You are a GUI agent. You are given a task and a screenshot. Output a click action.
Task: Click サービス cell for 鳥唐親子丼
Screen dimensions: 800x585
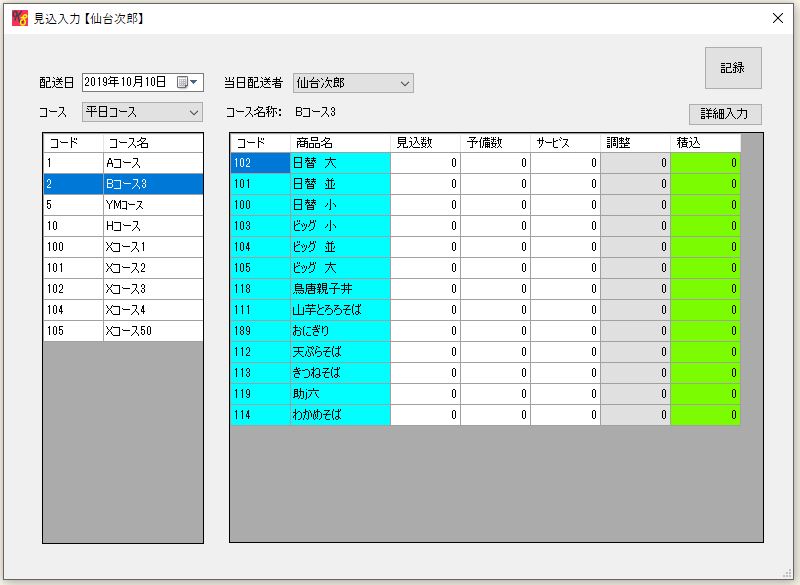point(565,289)
